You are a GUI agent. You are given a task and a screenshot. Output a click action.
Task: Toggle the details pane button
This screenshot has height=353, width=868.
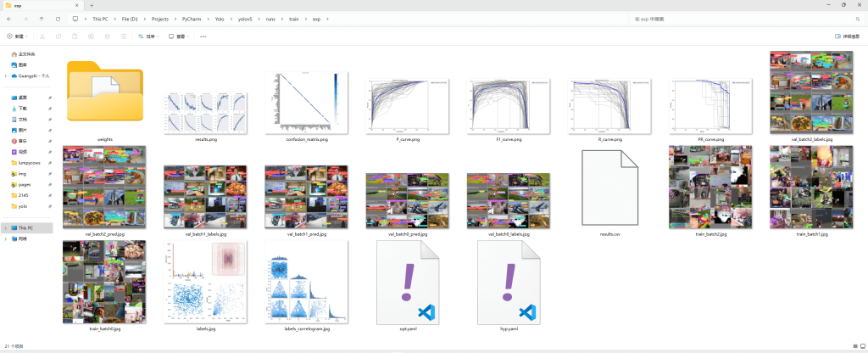[847, 36]
